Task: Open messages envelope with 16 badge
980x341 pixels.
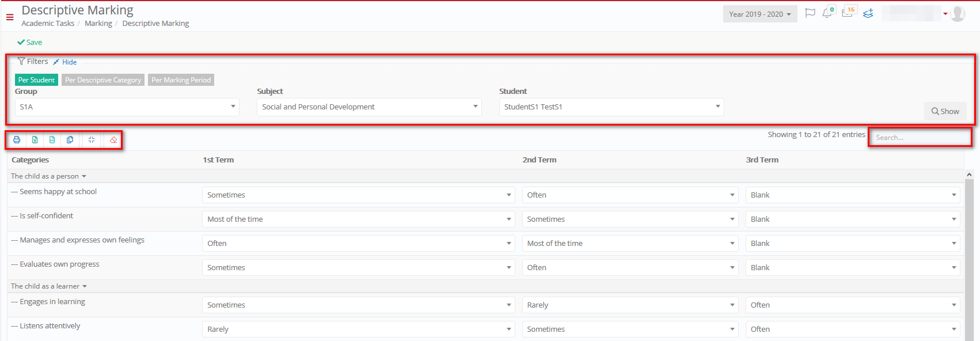Action: point(848,12)
